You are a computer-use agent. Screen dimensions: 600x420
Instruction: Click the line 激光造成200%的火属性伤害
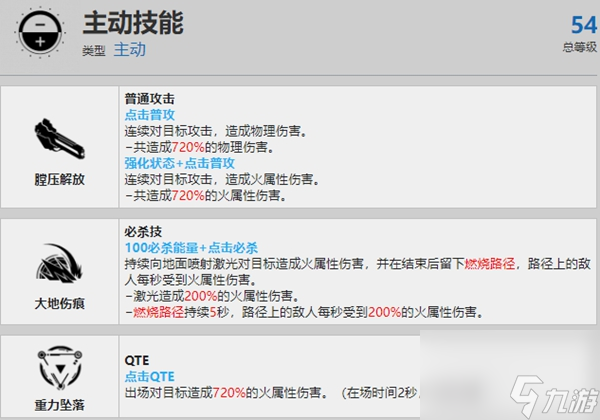[x=212, y=296]
